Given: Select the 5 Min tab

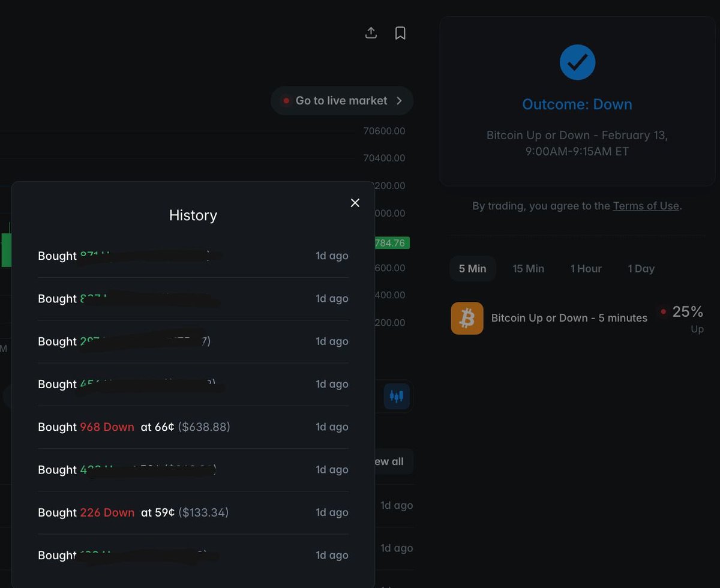Looking at the screenshot, I should click(473, 269).
